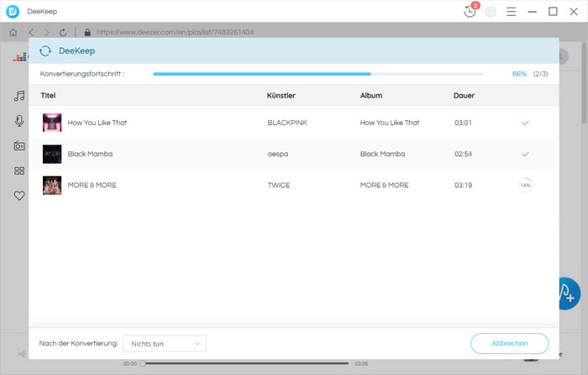Click 14% progress circle for MORE & MORE

pos(525,185)
